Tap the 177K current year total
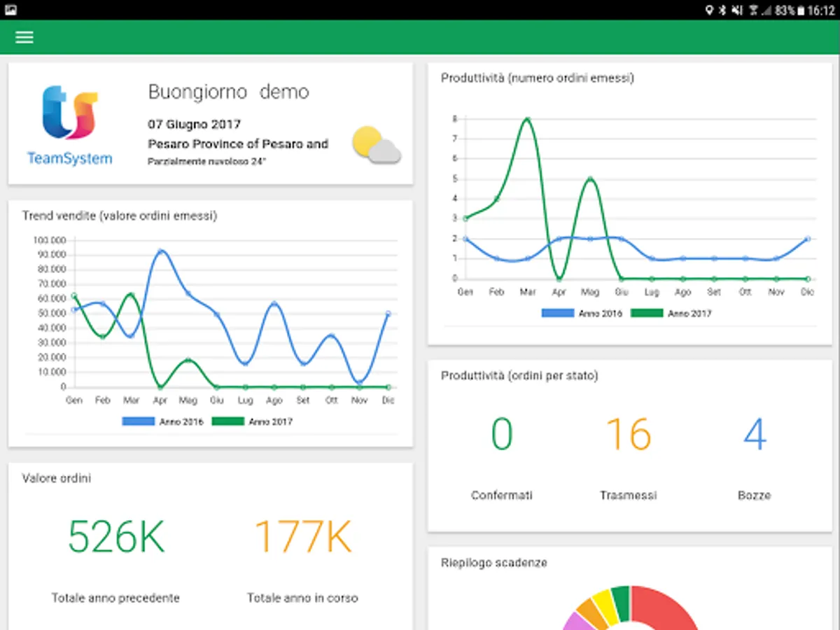Viewport: 840px width, 630px height. 302,536
